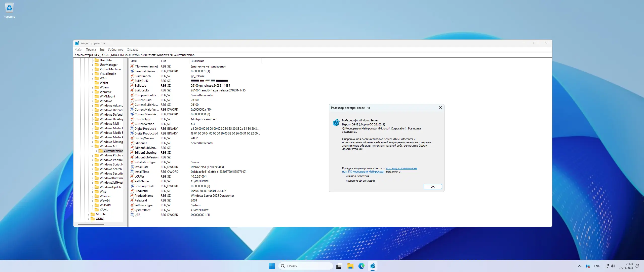The width and height of the screenshot is (644, 272).
Task: Click the Windows Start button
Action: [272, 266]
